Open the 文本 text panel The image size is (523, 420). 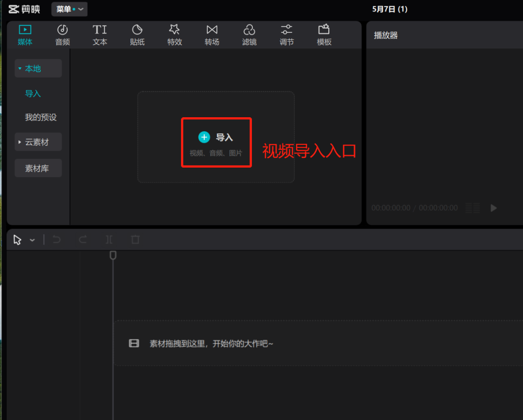[x=100, y=35]
